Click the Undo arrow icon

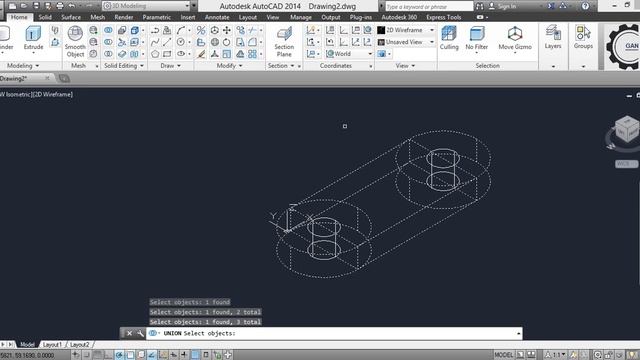click(71, 6)
